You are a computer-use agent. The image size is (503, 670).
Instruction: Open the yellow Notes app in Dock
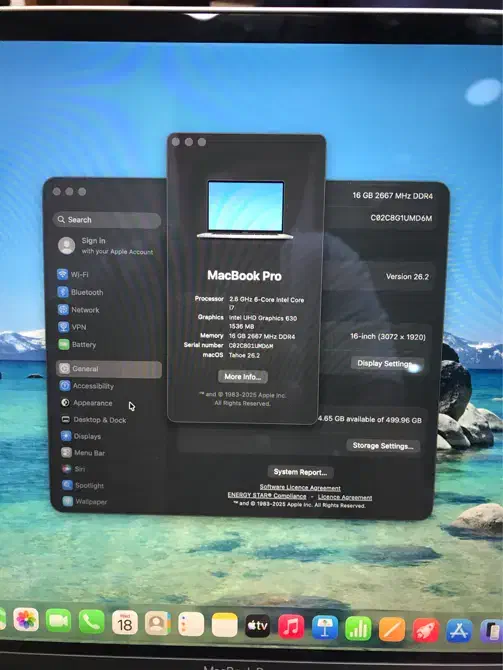pyautogui.click(x=224, y=625)
